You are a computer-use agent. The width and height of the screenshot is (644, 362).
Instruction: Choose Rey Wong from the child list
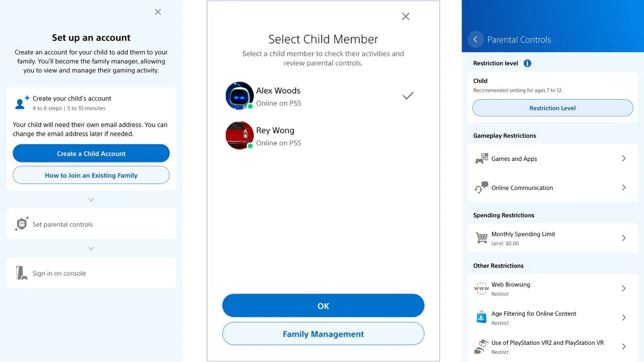coord(323,135)
